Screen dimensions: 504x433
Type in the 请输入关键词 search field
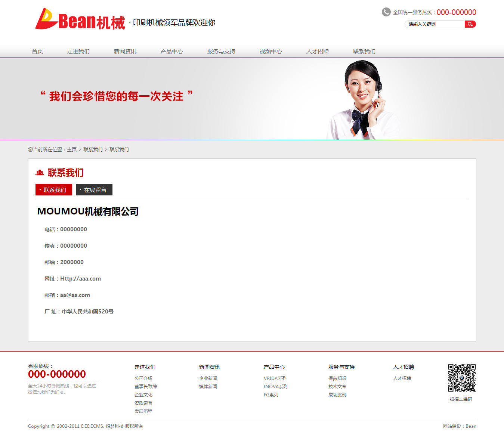435,24
